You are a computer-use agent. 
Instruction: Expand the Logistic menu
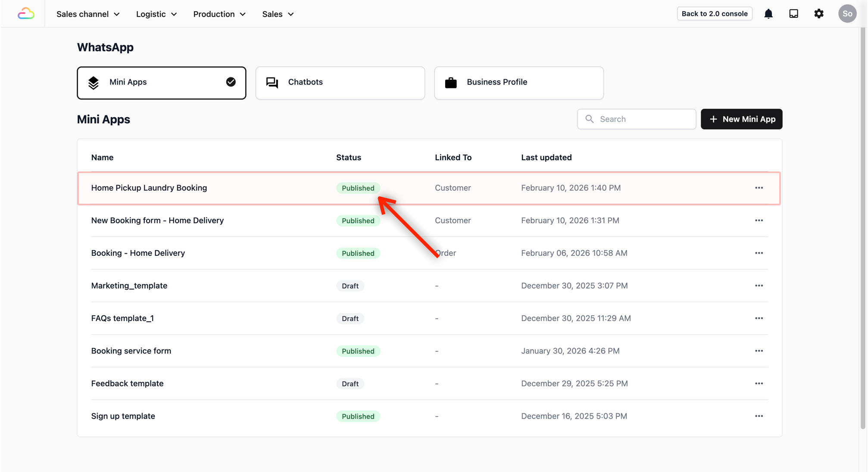(x=156, y=14)
